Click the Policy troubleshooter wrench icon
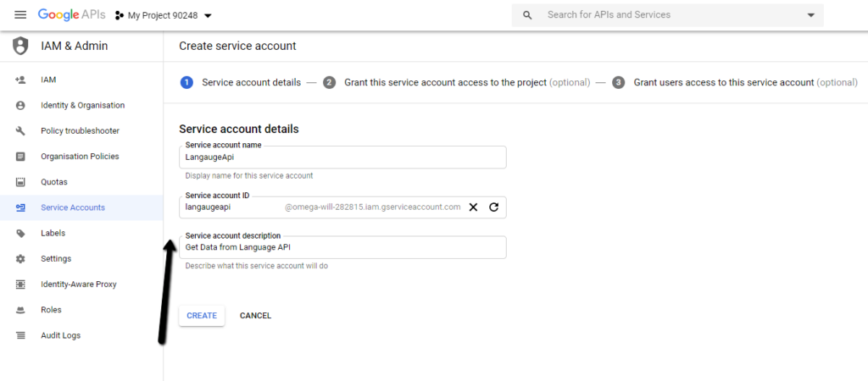The image size is (868, 381). click(x=20, y=131)
